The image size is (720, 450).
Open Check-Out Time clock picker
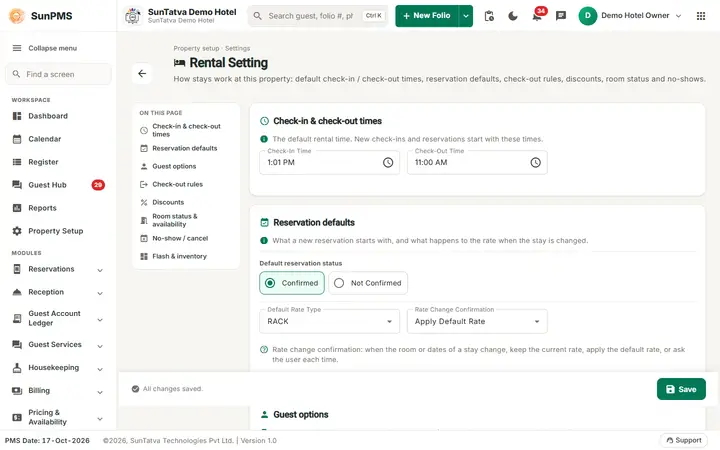(535, 163)
